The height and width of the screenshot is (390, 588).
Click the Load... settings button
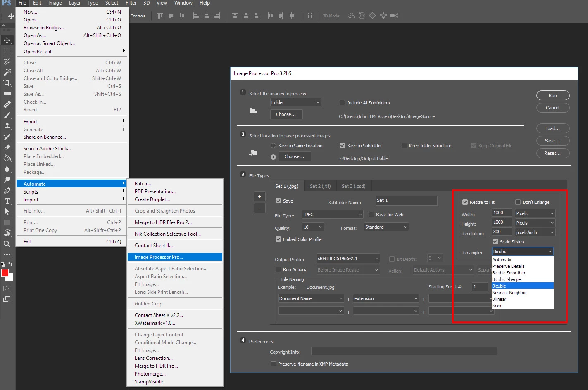tap(553, 128)
